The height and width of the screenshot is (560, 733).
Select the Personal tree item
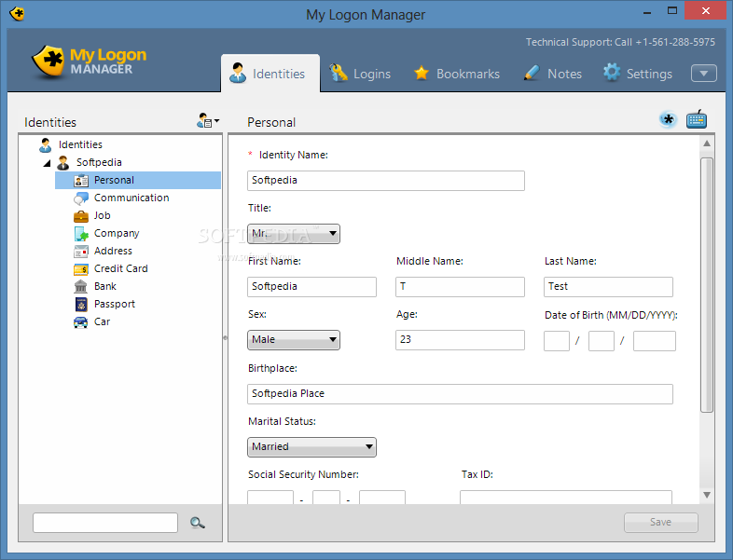tap(138, 180)
